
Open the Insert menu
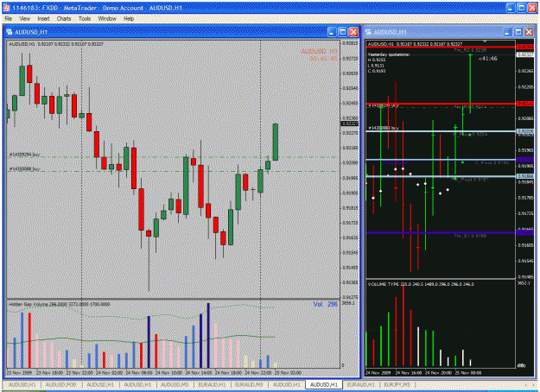click(x=43, y=19)
